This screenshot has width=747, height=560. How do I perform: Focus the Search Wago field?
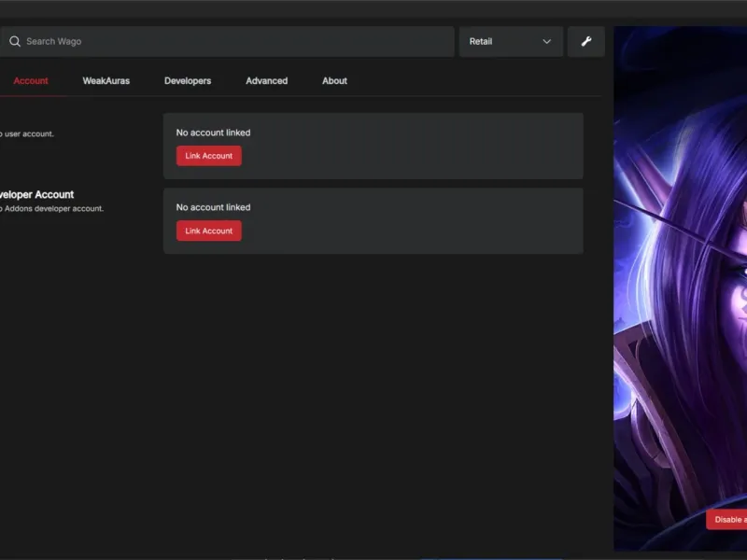[227, 41]
